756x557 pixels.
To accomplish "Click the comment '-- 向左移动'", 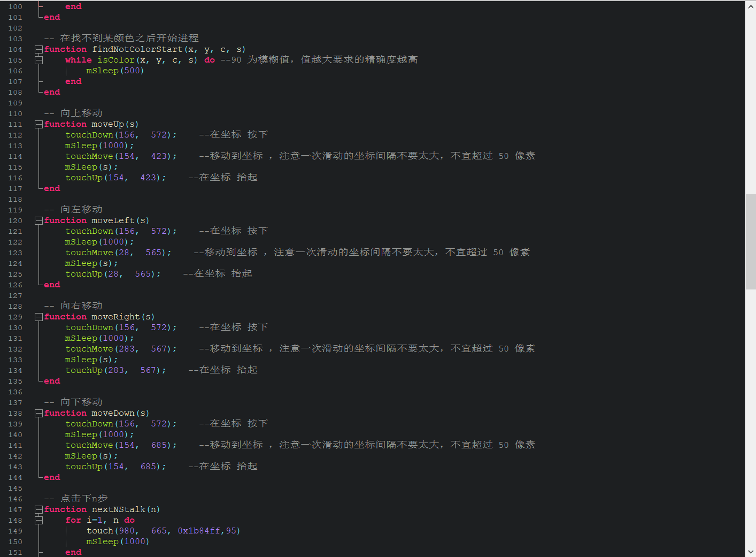I will (x=73, y=209).
